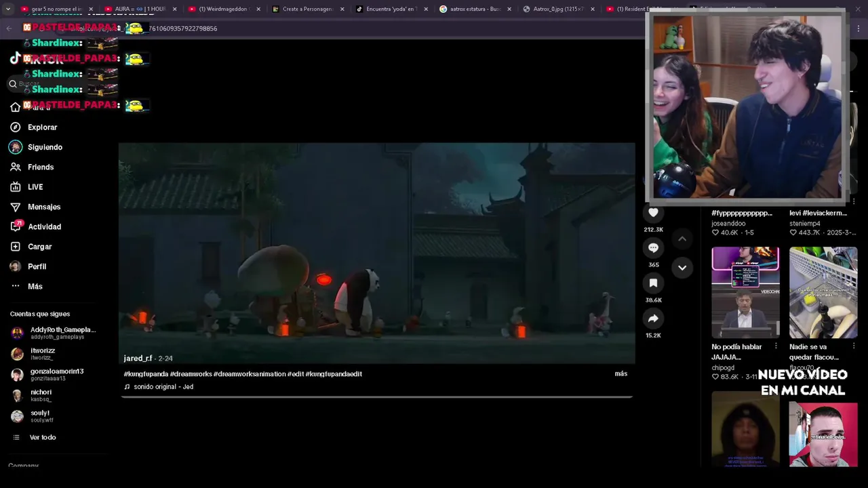
Task: Open AddyRoth_Gameplays followed account
Action: [54, 333]
